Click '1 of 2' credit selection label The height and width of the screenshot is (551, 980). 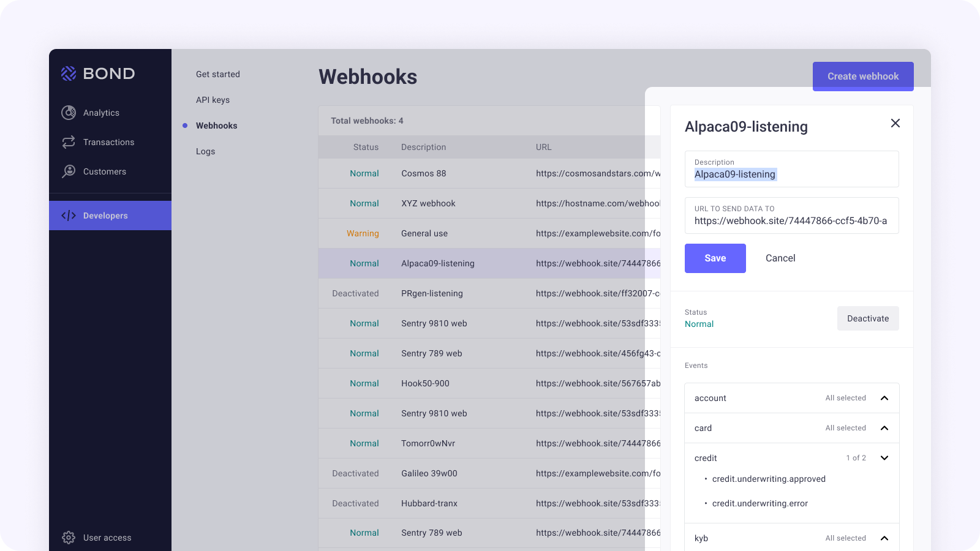point(856,458)
